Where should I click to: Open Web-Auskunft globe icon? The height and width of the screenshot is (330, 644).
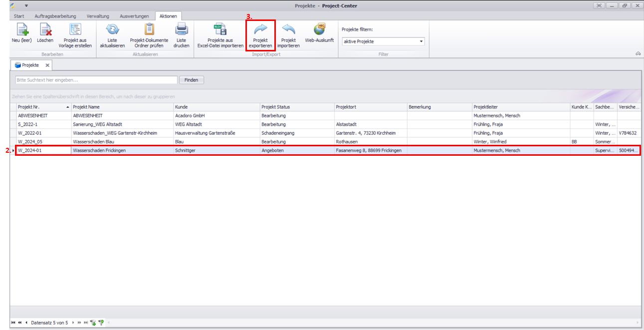[x=319, y=29]
